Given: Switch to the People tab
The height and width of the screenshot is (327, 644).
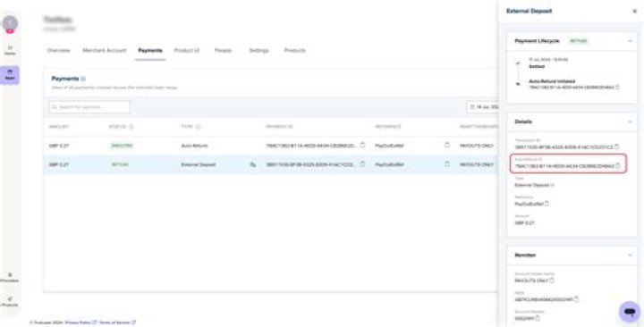Looking at the screenshot, I should [x=223, y=50].
